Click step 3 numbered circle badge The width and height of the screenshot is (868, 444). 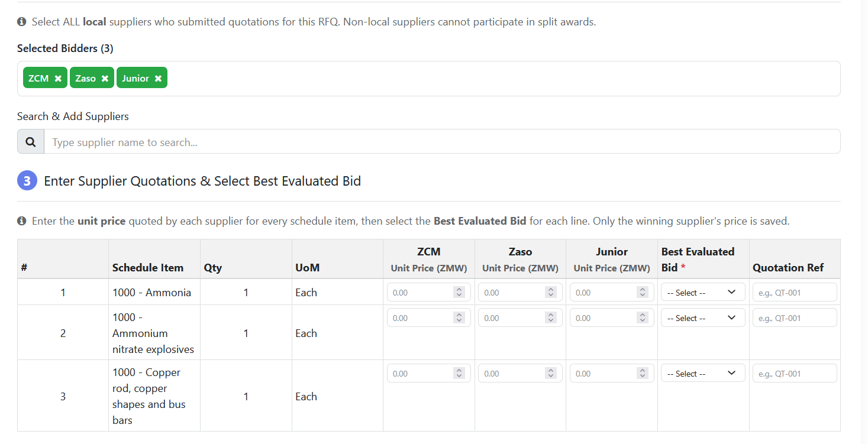pyautogui.click(x=27, y=181)
